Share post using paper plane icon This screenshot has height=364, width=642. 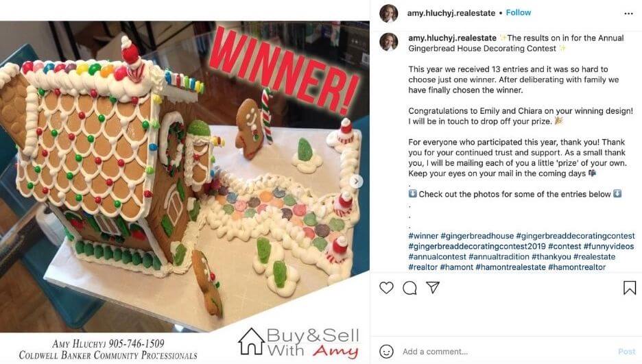pyautogui.click(x=433, y=287)
